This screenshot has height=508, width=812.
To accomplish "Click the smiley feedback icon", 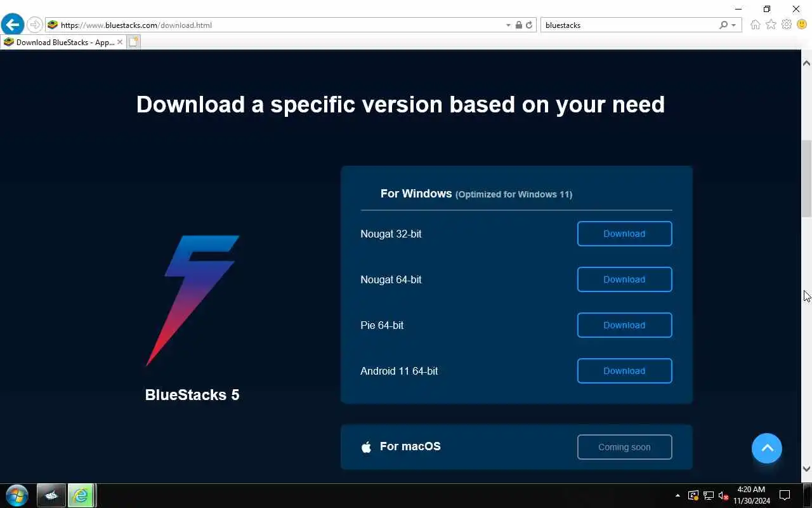I will (x=802, y=25).
